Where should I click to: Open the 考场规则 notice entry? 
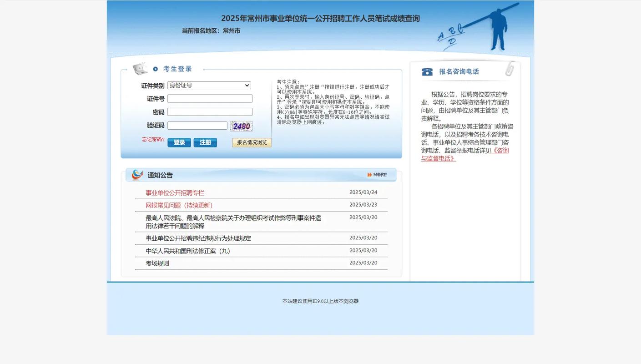click(157, 263)
